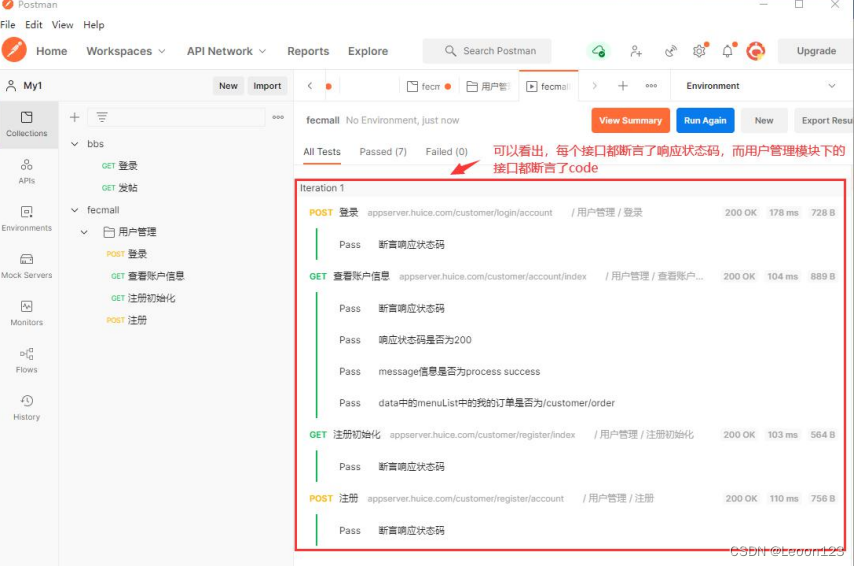This screenshot has width=859, height=566.
Task: Open the tab bar three-dot options
Action: pyautogui.click(x=651, y=86)
